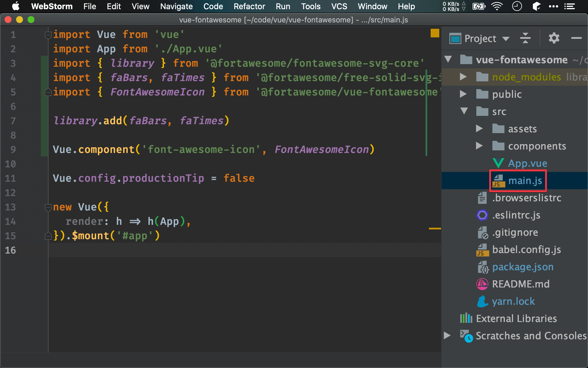This screenshot has width=588, height=368.
Task: Click line number 7 in the gutter
Action: 13,121
